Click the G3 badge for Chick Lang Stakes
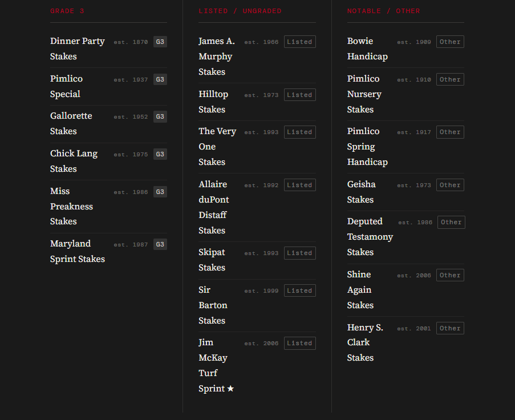The height and width of the screenshot is (420, 515). tap(160, 154)
